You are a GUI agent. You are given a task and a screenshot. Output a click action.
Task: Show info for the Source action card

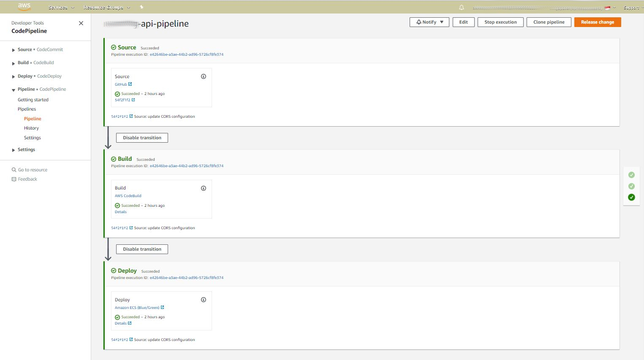coord(204,76)
